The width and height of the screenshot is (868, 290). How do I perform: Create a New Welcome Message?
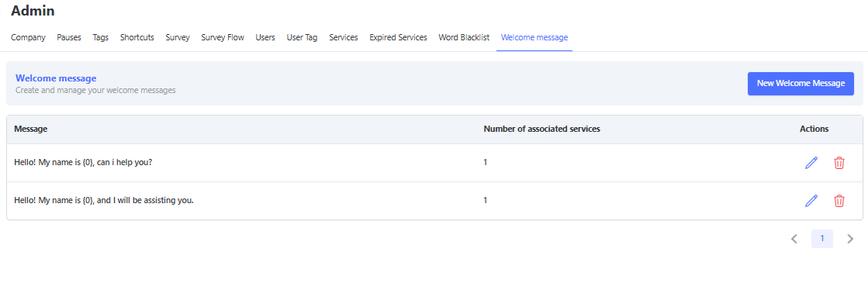coord(801,84)
